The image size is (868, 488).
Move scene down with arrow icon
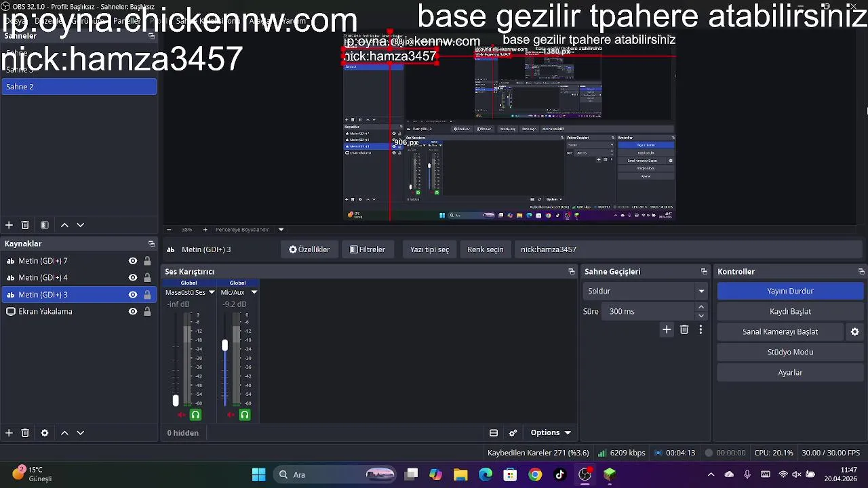click(80, 225)
